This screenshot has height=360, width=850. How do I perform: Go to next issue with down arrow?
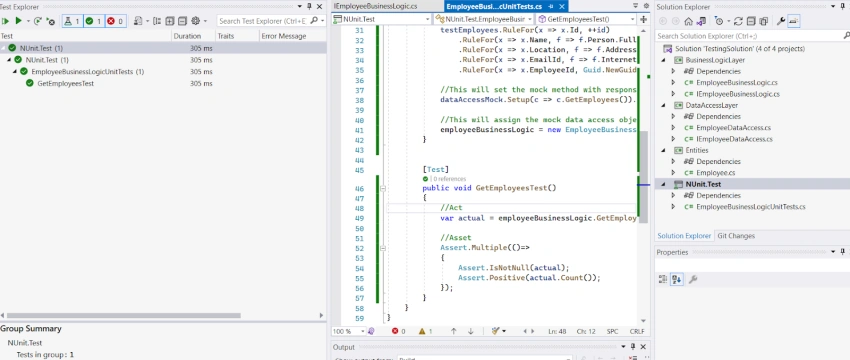tap(471, 331)
